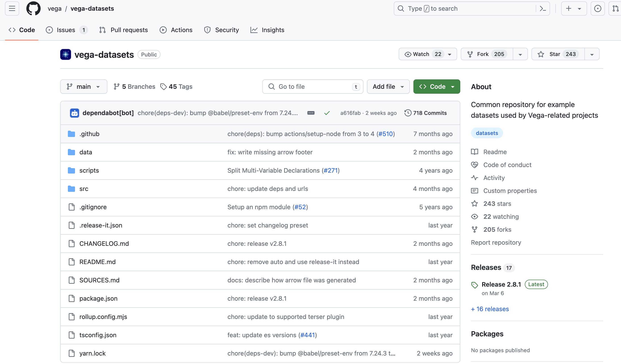621x364 pixels.
Task: Open the pull requests icon in top bar
Action: coord(615,9)
